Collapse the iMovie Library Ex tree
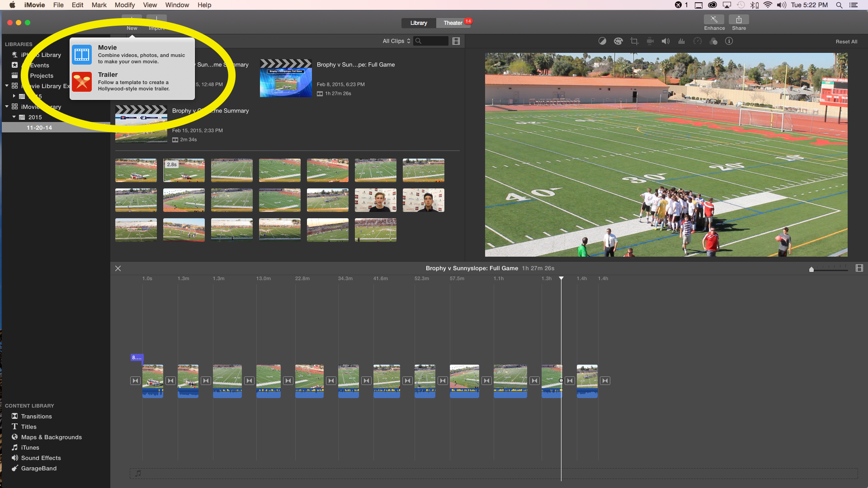 (x=7, y=86)
